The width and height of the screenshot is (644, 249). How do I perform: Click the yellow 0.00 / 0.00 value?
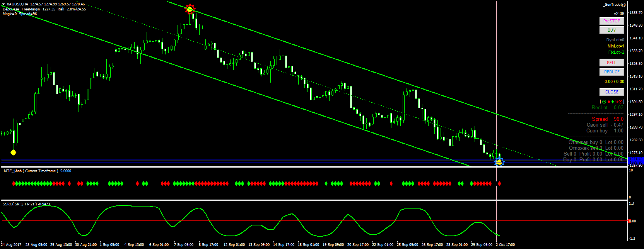(x=614, y=81)
